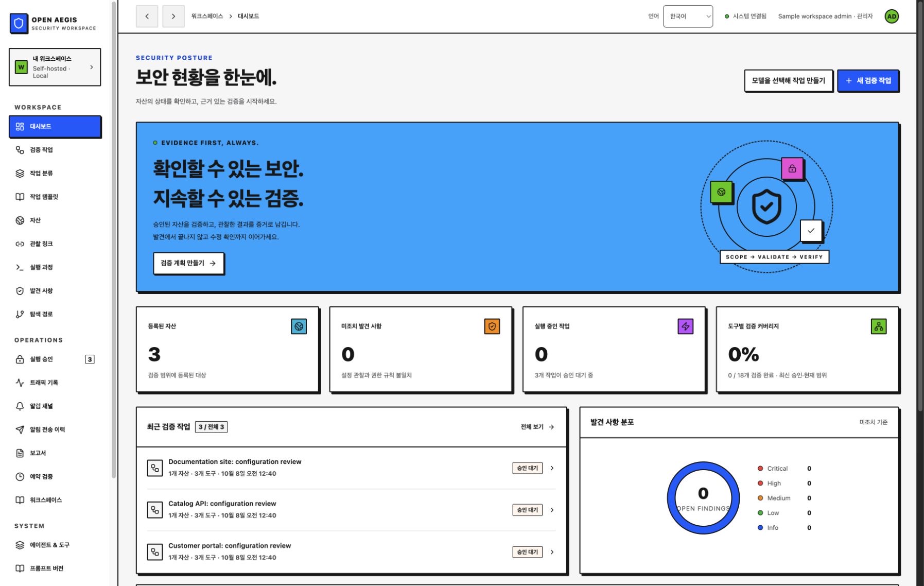Click 모델을 선택해 작업 만들기 button

pyautogui.click(x=788, y=81)
